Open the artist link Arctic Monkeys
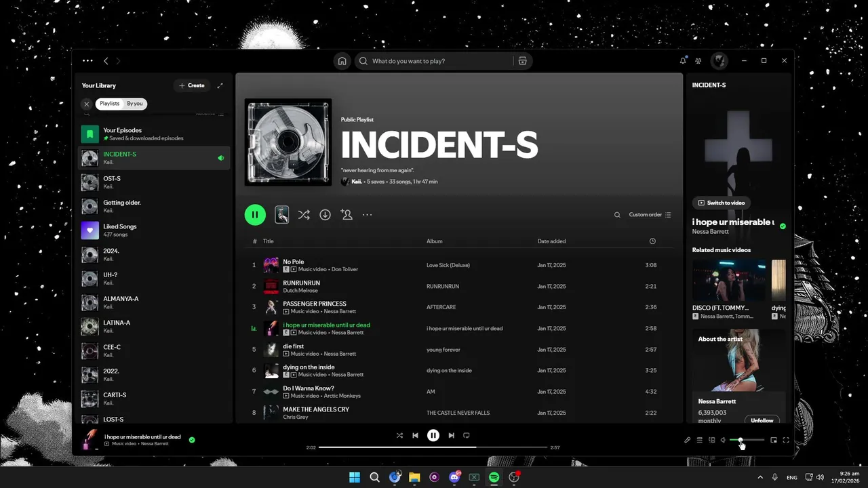868x488 pixels. 342,396
